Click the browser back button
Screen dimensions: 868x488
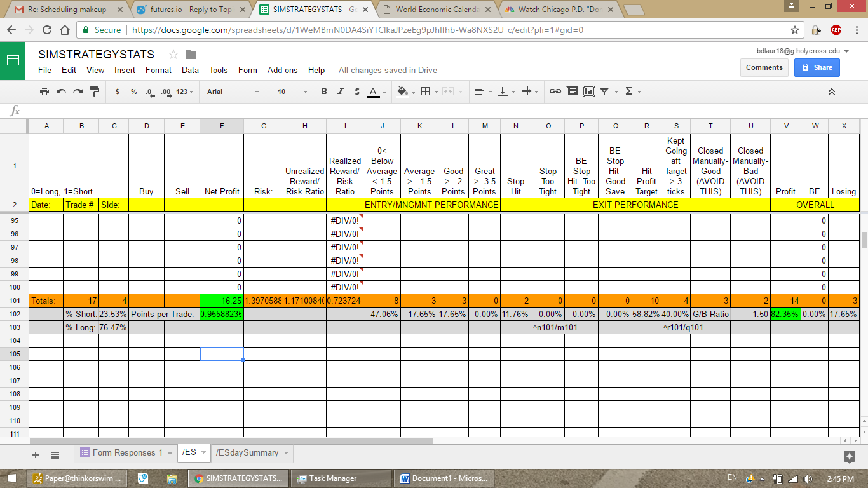point(13,30)
